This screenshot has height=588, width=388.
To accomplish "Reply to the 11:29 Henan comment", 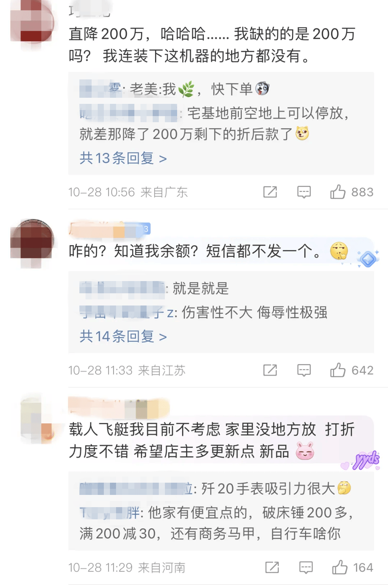I will 306,567.
